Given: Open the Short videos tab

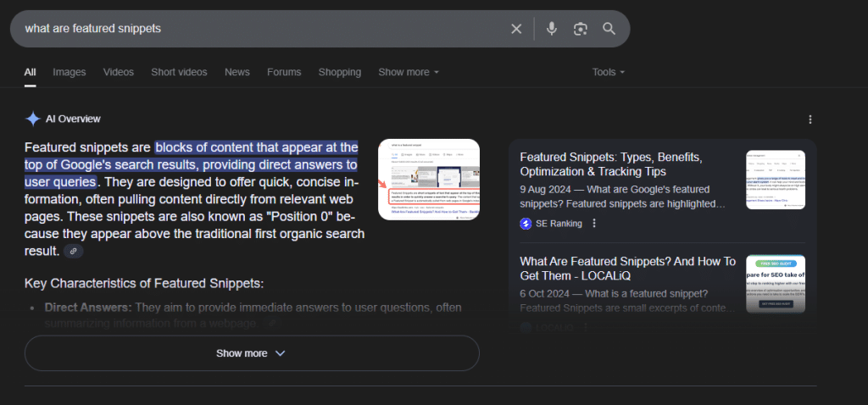Looking at the screenshot, I should pyautogui.click(x=179, y=72).
